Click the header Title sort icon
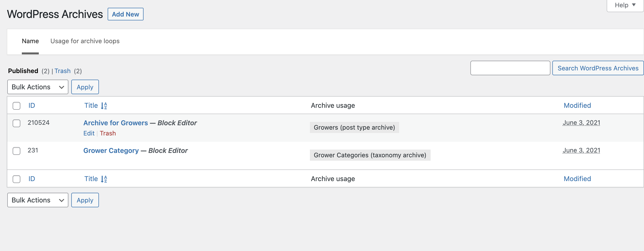This screenshot has height=251, width=644. pos(104,106)
